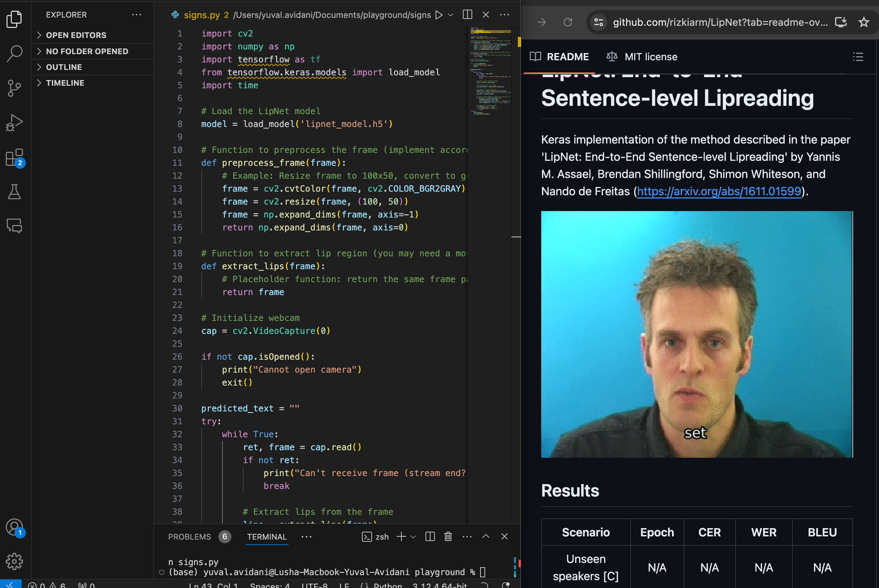Bookmark the page with the star icon
This screenshot has height=588, width=879.
pos(864,22)
